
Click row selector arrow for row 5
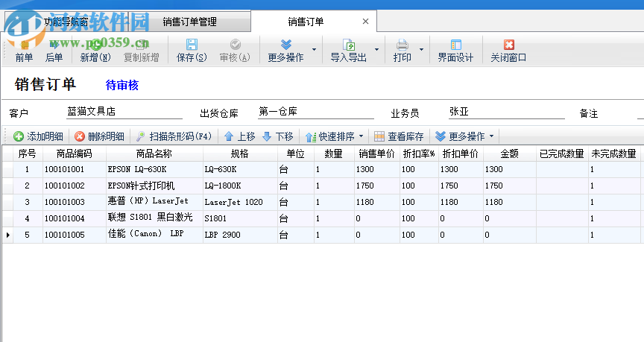click(7, 235)
